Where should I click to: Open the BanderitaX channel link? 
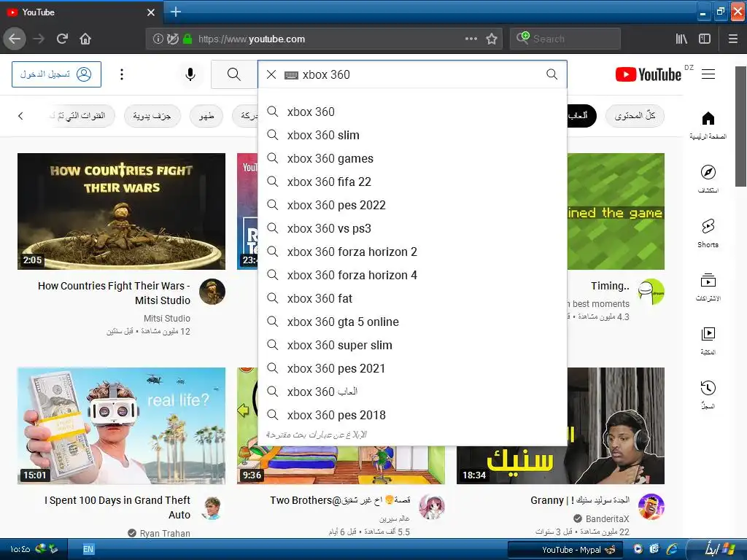click(x=607, y=518)
